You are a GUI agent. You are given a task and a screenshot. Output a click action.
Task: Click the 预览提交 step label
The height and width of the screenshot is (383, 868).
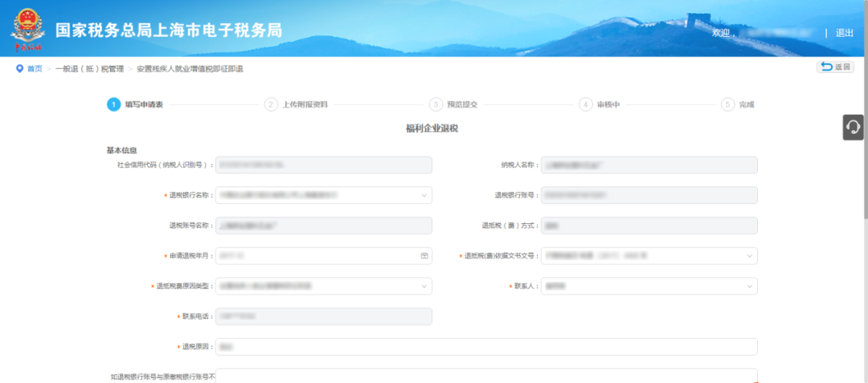[x=462, y=104]
